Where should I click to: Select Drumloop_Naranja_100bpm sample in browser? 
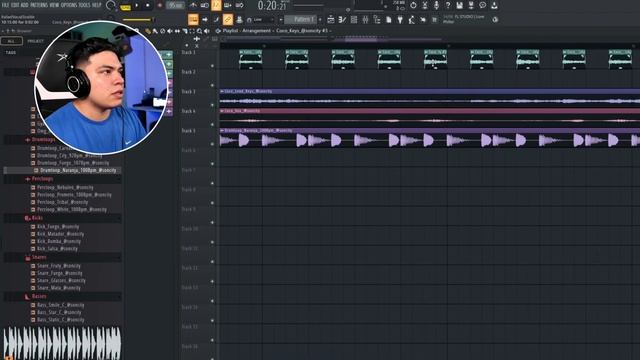point(78,170)
